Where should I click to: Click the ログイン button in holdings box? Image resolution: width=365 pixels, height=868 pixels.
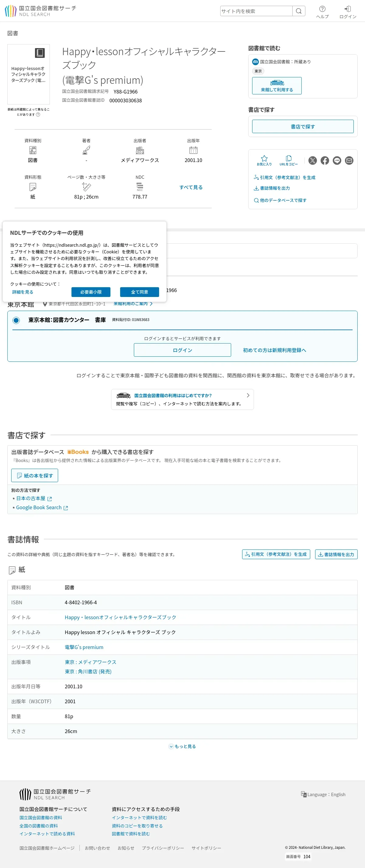point(182,350)
